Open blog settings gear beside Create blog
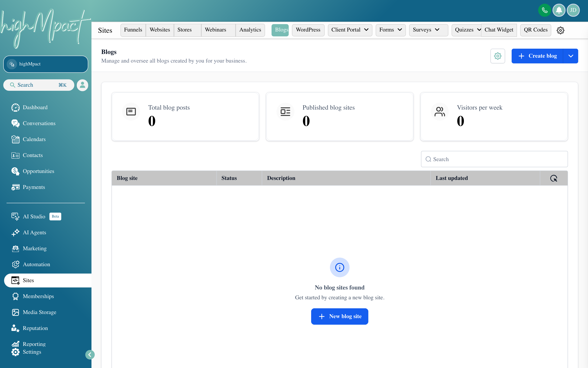This screenshot has width=588, height=368. point(497,56)
